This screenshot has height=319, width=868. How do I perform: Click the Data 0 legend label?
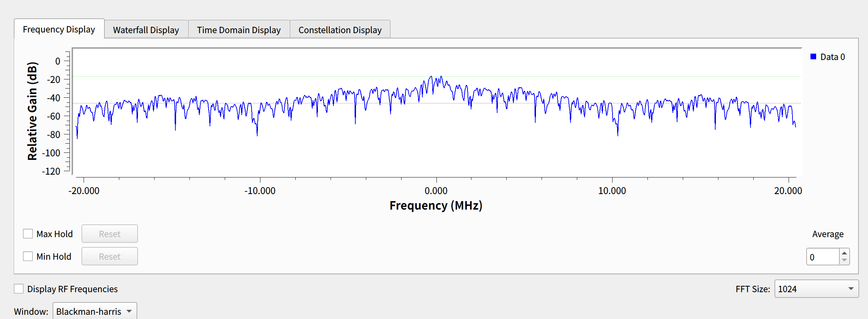(x=832, y=57)
